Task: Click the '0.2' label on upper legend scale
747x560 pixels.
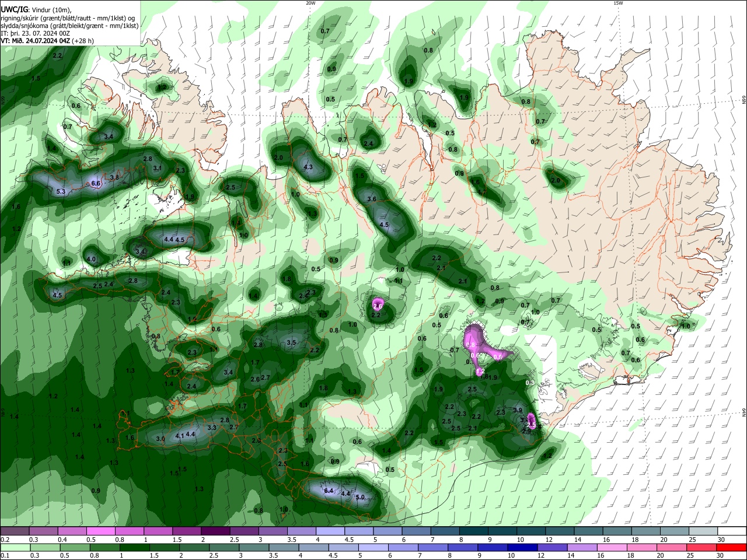Action: click(x=5, y=540)
